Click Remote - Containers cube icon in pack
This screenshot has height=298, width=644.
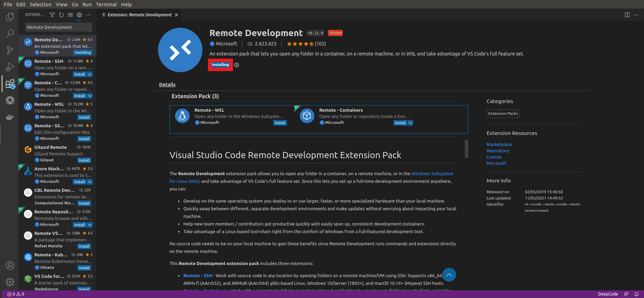tap(307, 116)
